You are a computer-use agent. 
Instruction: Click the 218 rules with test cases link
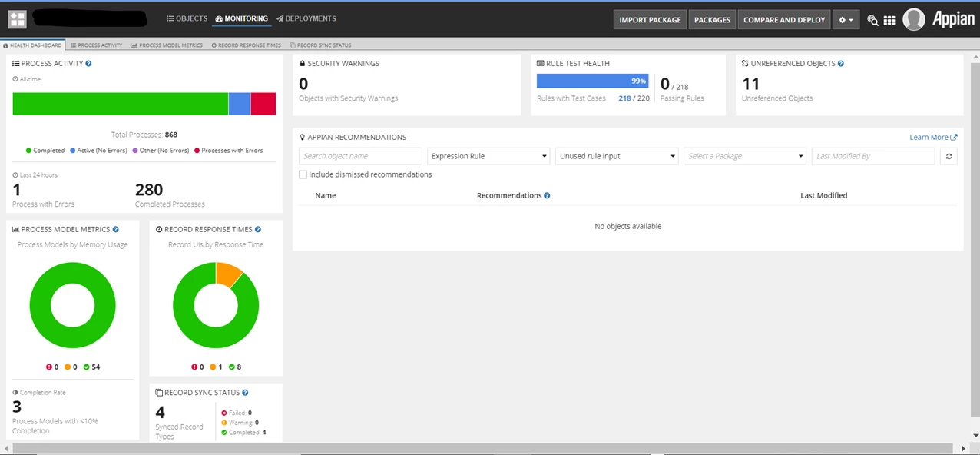(x=624, y=98)
